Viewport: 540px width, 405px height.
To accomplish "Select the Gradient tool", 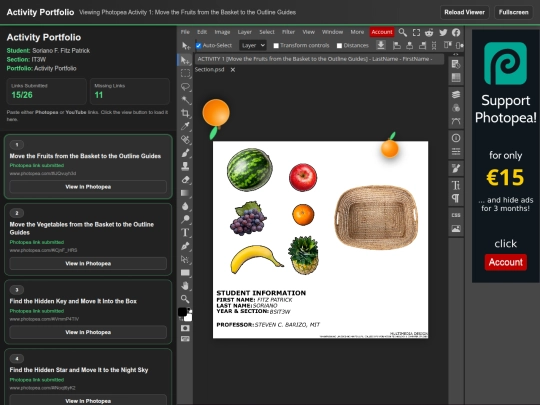I will [185, 193].
